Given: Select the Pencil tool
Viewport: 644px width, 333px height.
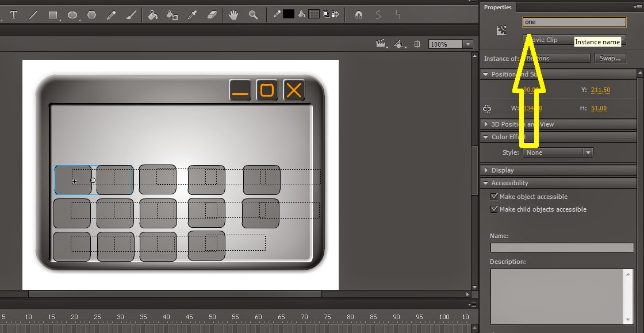Looking at the screenshot, I should 111,15.
